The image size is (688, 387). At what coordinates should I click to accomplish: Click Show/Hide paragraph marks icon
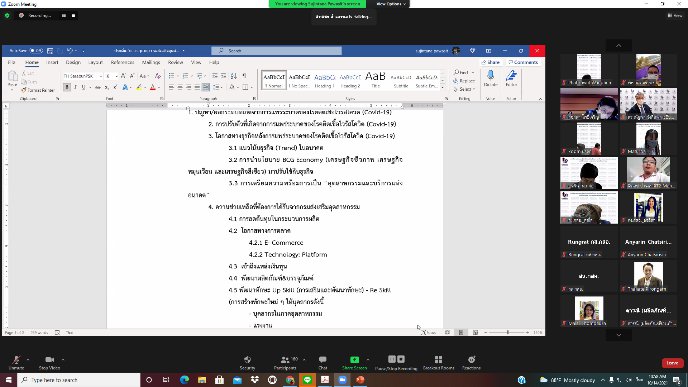[244, 76]
